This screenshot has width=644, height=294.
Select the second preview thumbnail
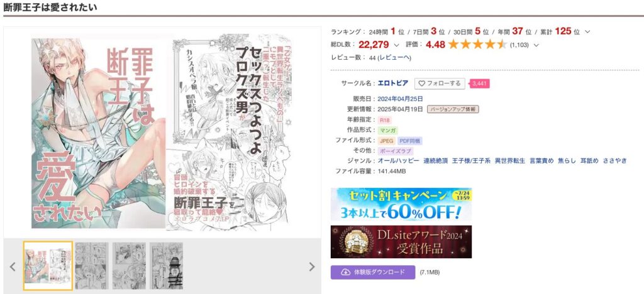pyautogui.click(x=92, y=266)
